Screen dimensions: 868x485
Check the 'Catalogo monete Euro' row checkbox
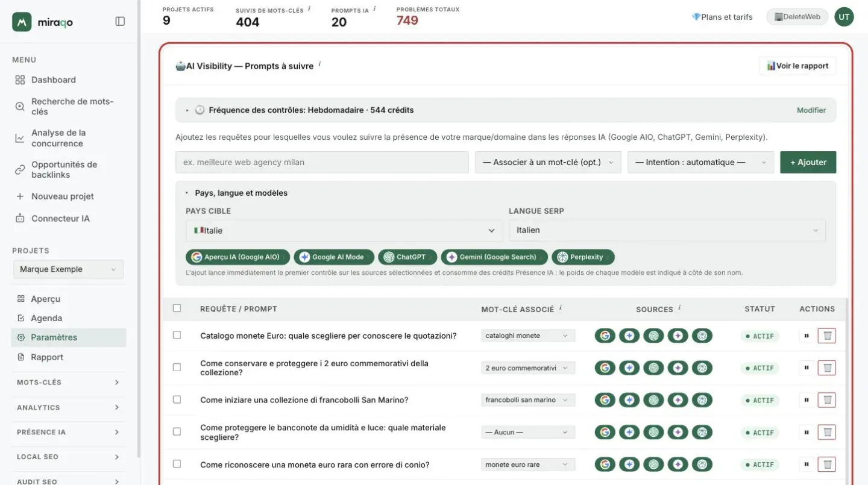(177, 335)
